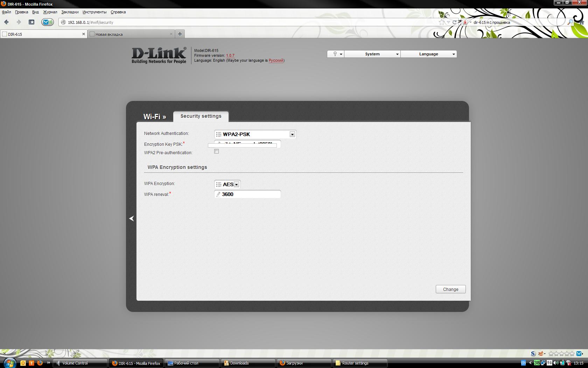Screen dimensions: 588x368
Task: Click the left arrow to show the side menu
Action: 132,218
